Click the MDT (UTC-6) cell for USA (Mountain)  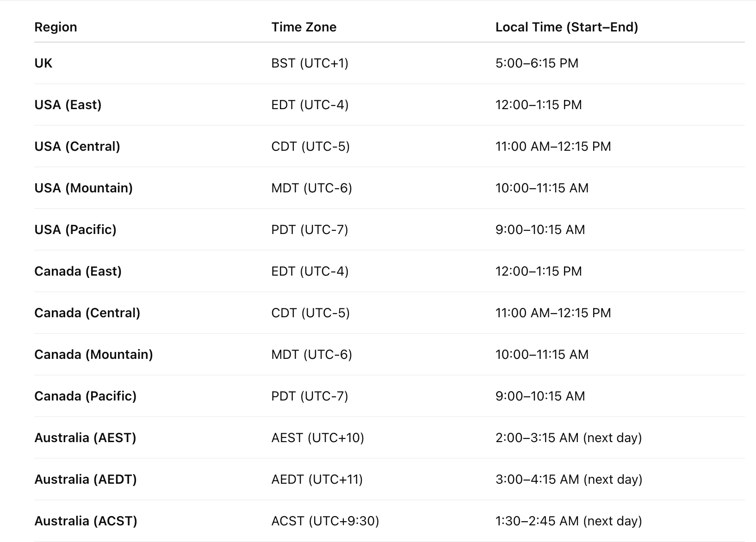pos(311,188)
